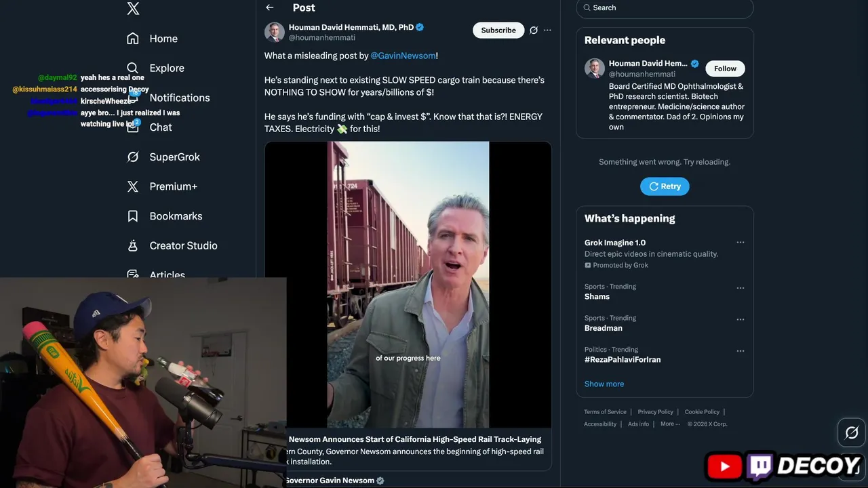Open the post's more options menu
The width and height of the screenshot is (868, 488).
click(547, 30)
